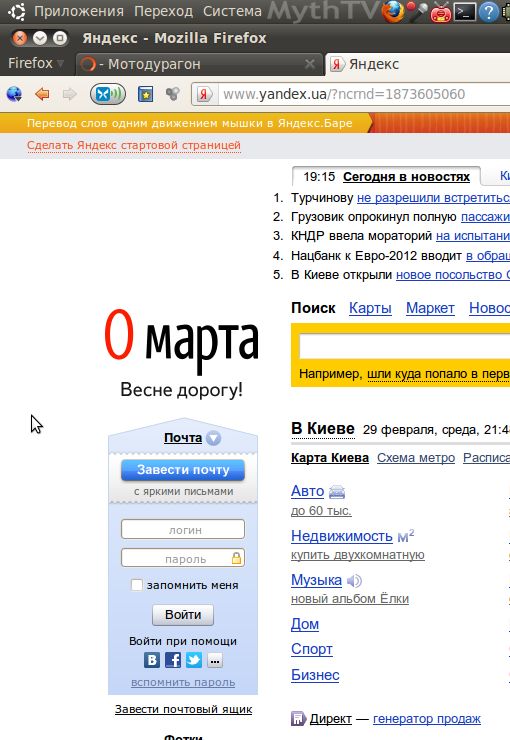Open the Карта Киева link
Screen dimensions: 510x740
click(x=330, y=458)
